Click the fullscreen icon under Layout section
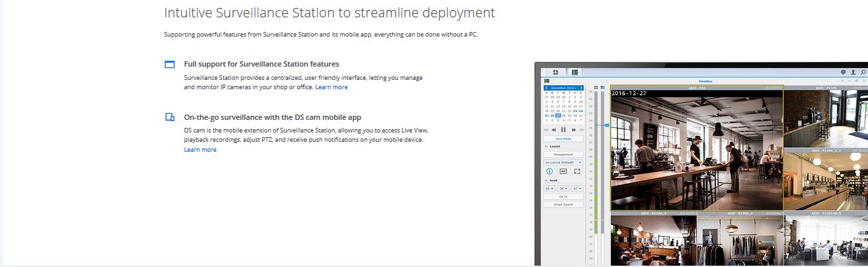The width and height of the screenshot is (868, 267). pyautogui.click(x=577, y=171)
